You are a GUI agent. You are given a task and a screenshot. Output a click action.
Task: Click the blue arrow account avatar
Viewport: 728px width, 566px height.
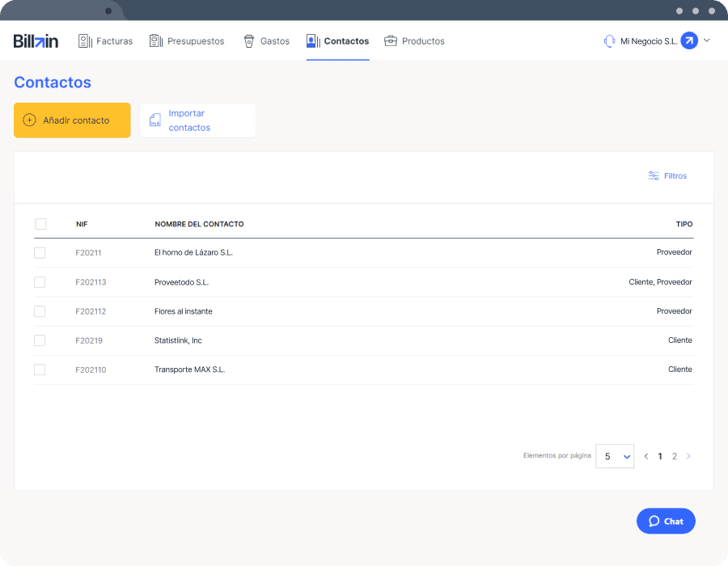pyautogui.click(x=689, y=40)
